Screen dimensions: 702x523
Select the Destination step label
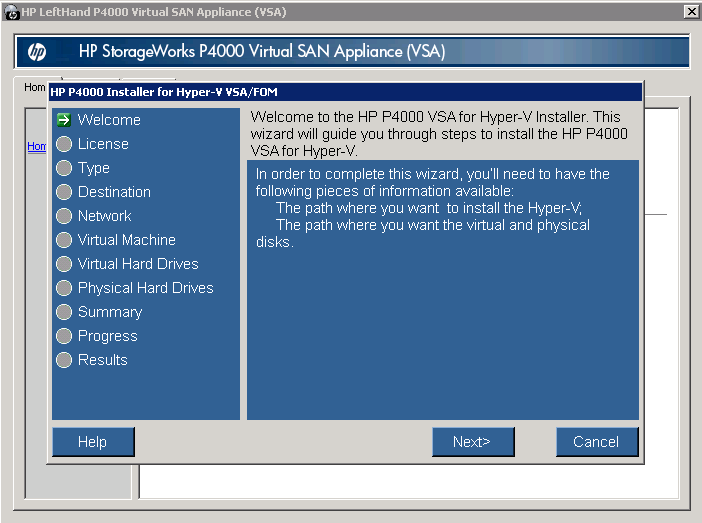pos(114,192)
